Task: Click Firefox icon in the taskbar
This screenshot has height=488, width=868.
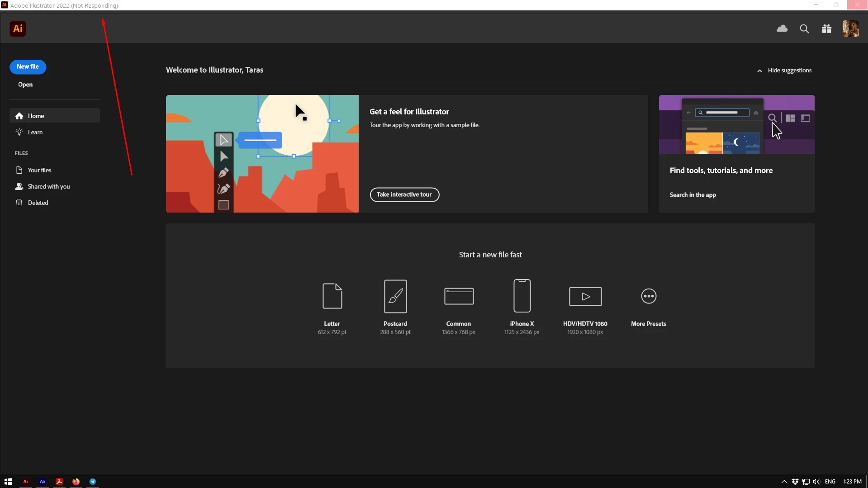Action: coord(76,482)
